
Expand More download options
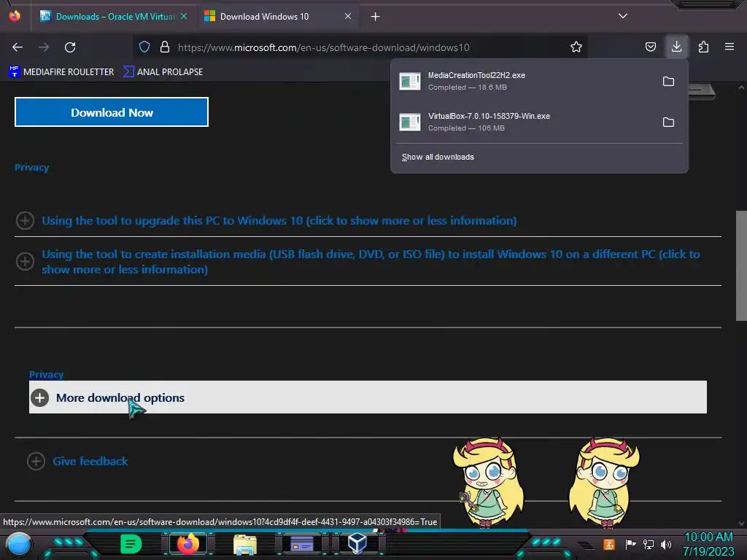tap(368, 397)
